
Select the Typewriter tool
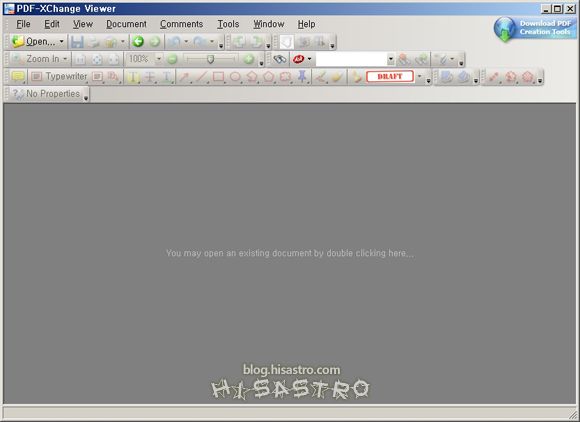click(59, 77)
